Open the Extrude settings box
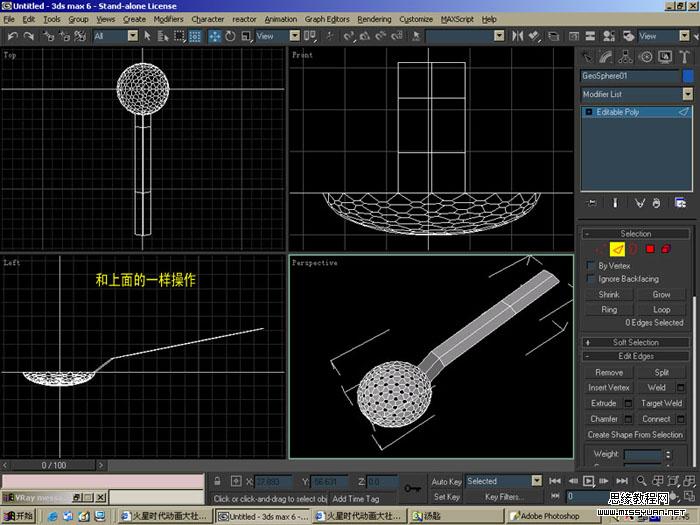Image resolution: width=700 pixels, height=525 pixels. pyautogui.click(x=628, y=404)
